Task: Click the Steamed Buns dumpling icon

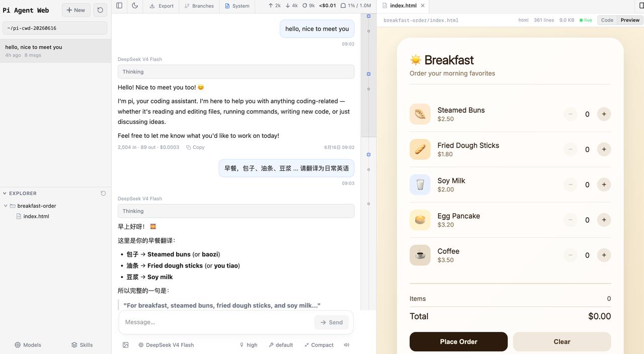Action: (420, 114)
